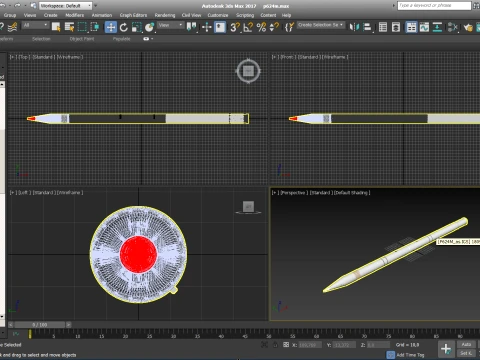This screenshot has height=360, width=480.
Task: Toggle Angle Snap
Action: (x=248, y=27)
